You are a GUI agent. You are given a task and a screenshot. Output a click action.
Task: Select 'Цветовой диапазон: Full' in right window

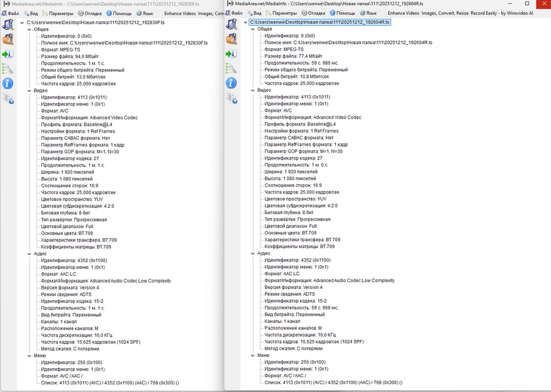pyautogui.click(x=291, y=226)
